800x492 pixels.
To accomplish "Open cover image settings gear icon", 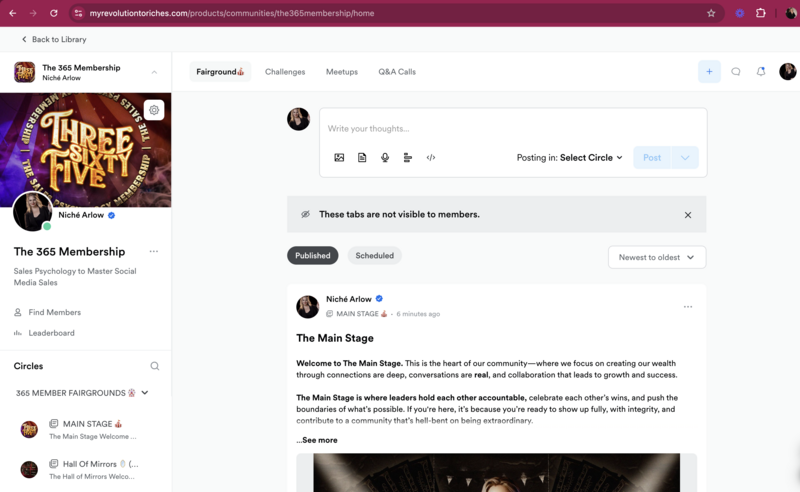I will tap(154, 110).
